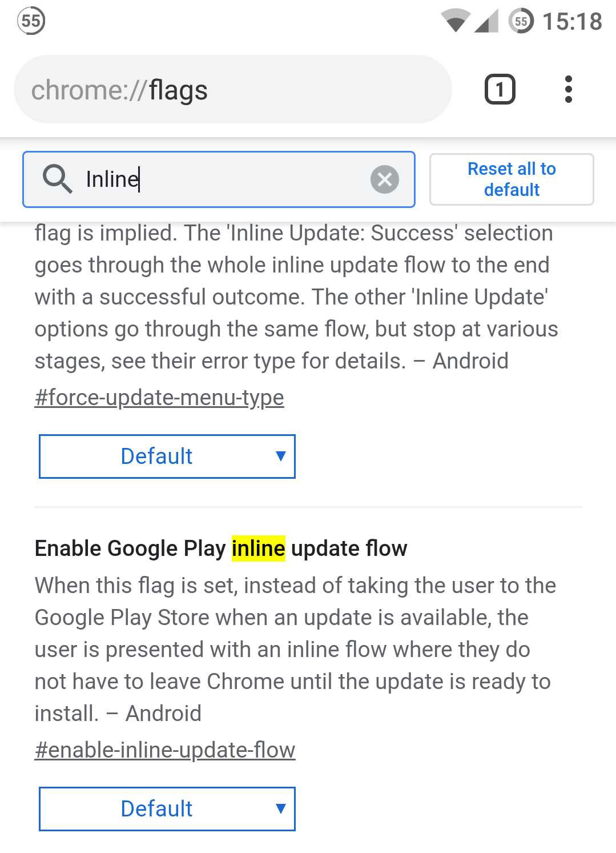Click the arrow on inline update flow dropdown

point(280,808)
